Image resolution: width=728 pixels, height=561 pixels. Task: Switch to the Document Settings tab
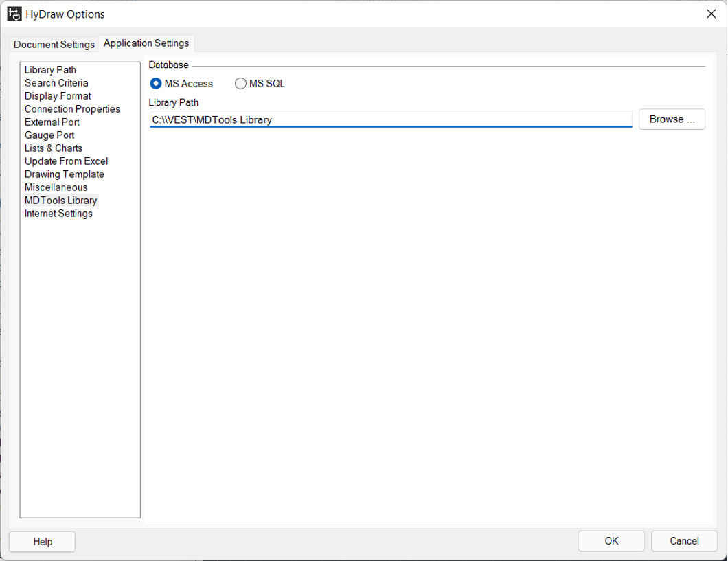click(x=54, y=44)
